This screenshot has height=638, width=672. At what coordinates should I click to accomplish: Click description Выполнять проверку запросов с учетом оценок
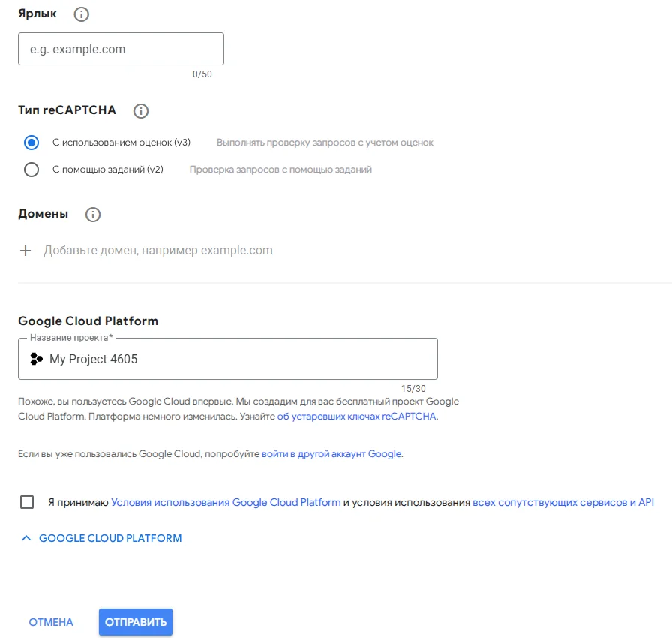click(325, 143)
